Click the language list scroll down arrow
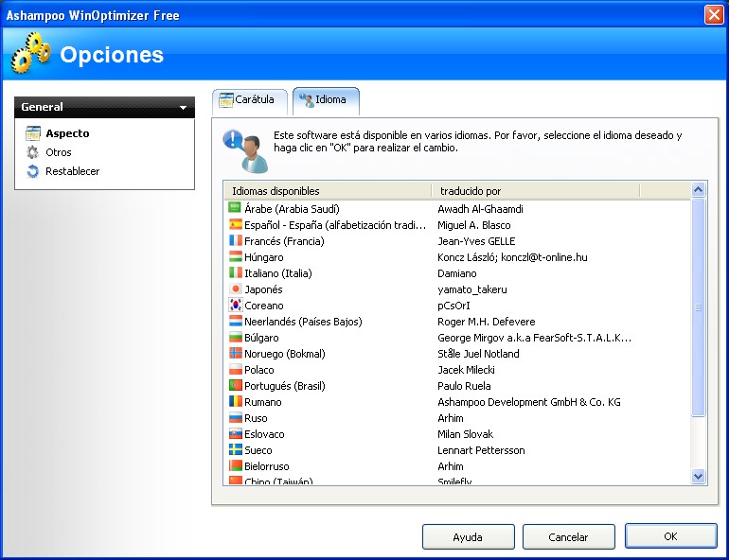729x560 pixels. point(698,476)
